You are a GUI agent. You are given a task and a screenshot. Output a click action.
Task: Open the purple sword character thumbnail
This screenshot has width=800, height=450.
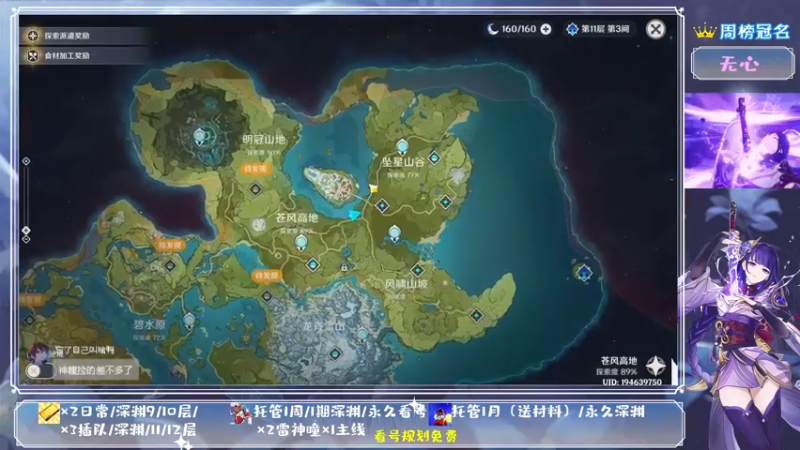point(742,141)
